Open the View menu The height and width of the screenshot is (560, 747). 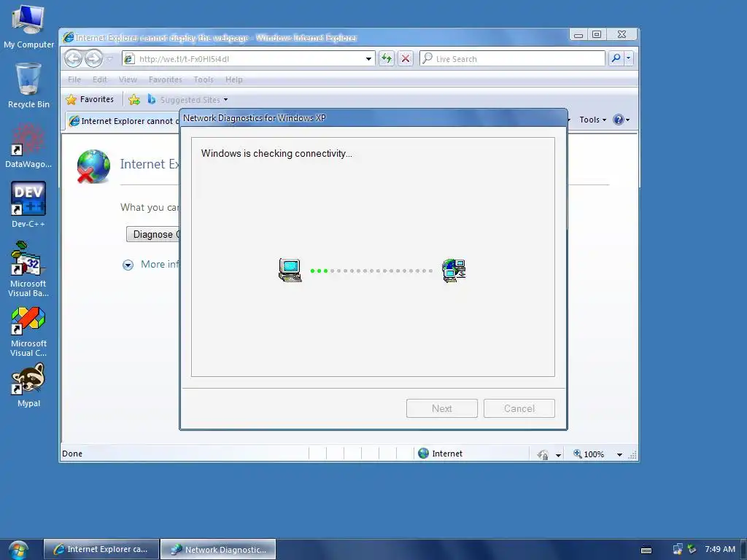[128, 79]
